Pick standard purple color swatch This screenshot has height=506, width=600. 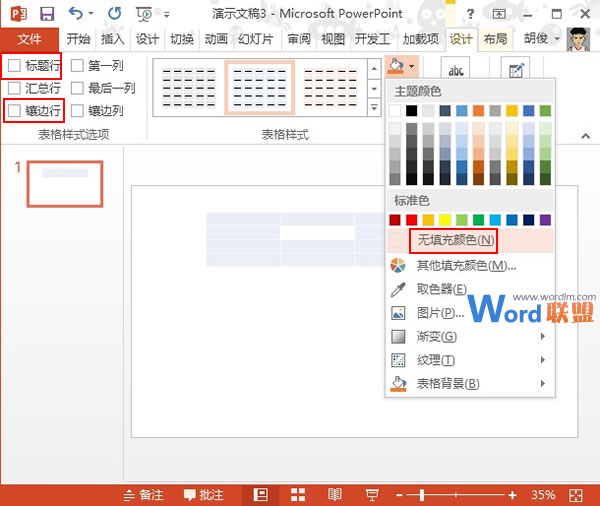(x=545, y=220)
